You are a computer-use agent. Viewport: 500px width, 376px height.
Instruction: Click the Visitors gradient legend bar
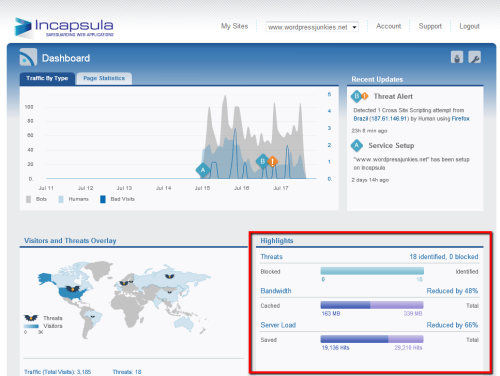(31, 326)
